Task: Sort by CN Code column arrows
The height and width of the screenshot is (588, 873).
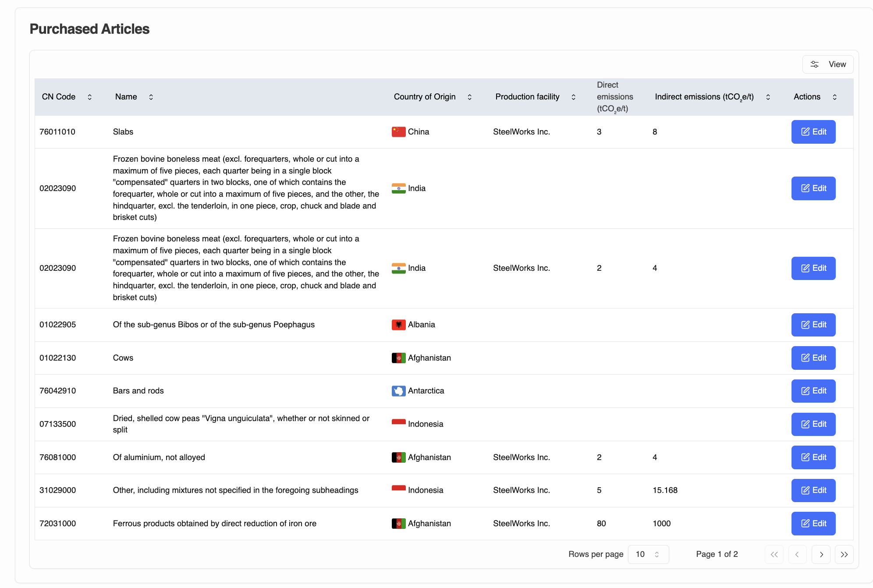Action: (x=89, y=97)
